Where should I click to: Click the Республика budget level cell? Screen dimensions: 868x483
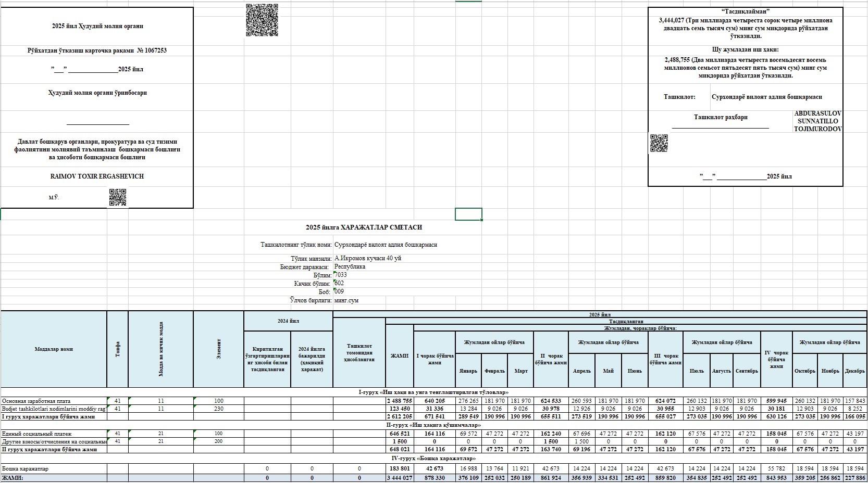350,266
